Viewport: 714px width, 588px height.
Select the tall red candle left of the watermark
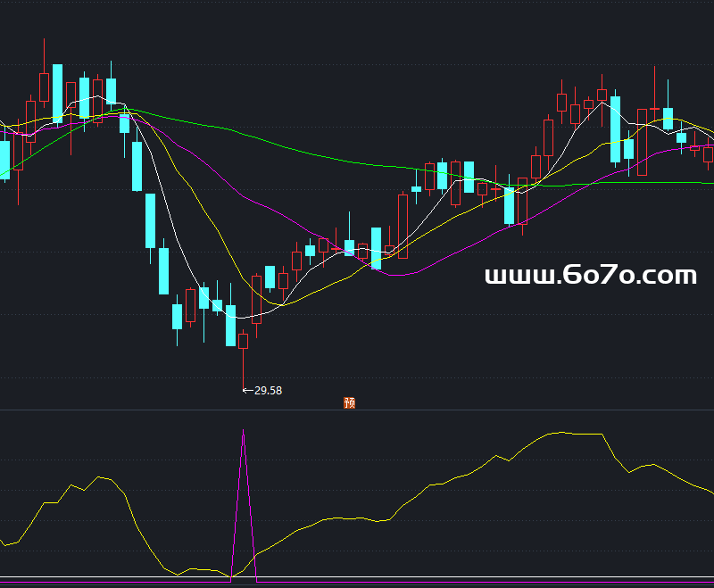pyautogui.click(x=403, y=226)
